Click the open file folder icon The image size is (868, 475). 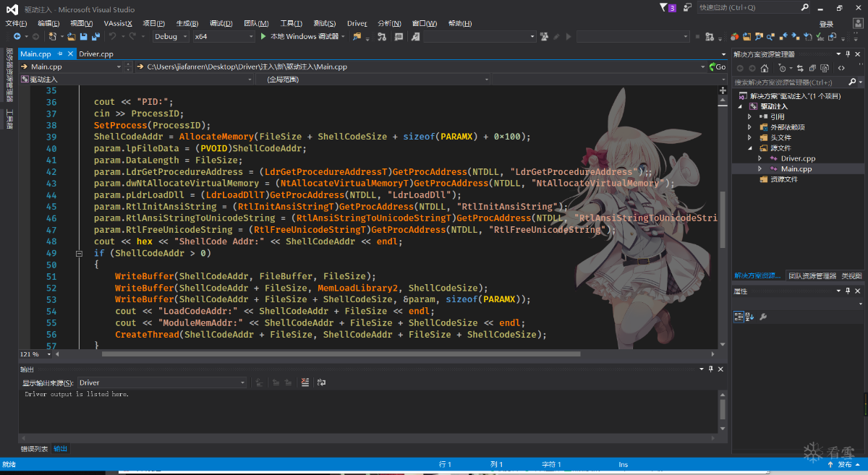pyautogui.click(x=71, y=36)
